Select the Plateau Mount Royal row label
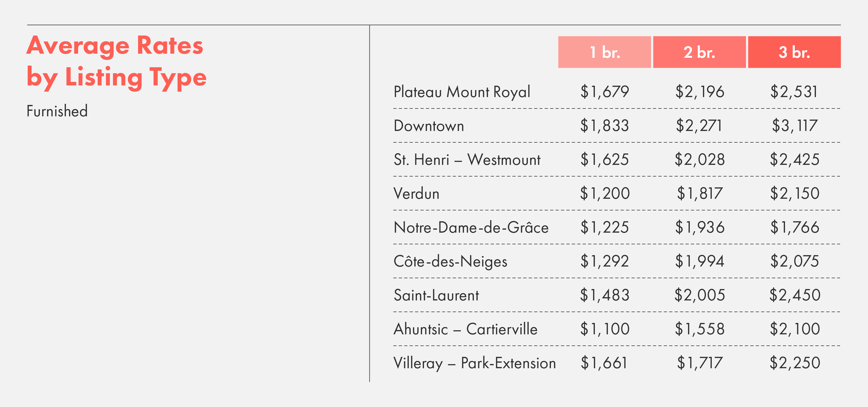 click(x=462, y=92)
